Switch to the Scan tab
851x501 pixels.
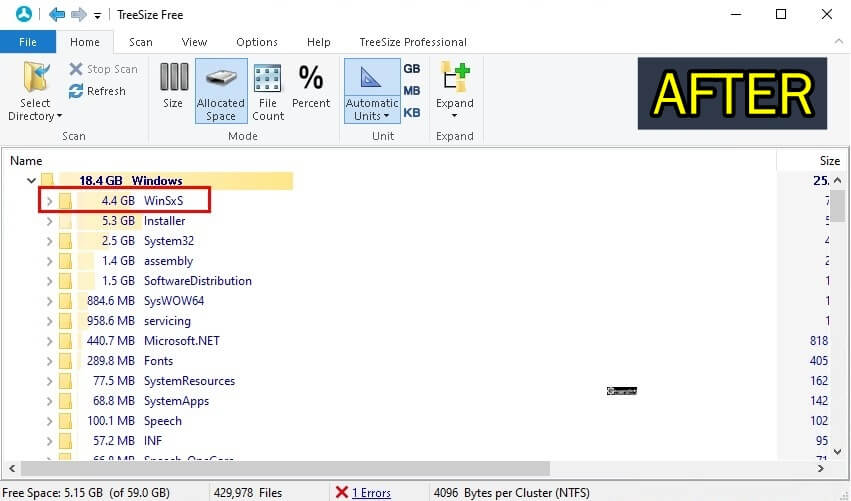[141, 42]
